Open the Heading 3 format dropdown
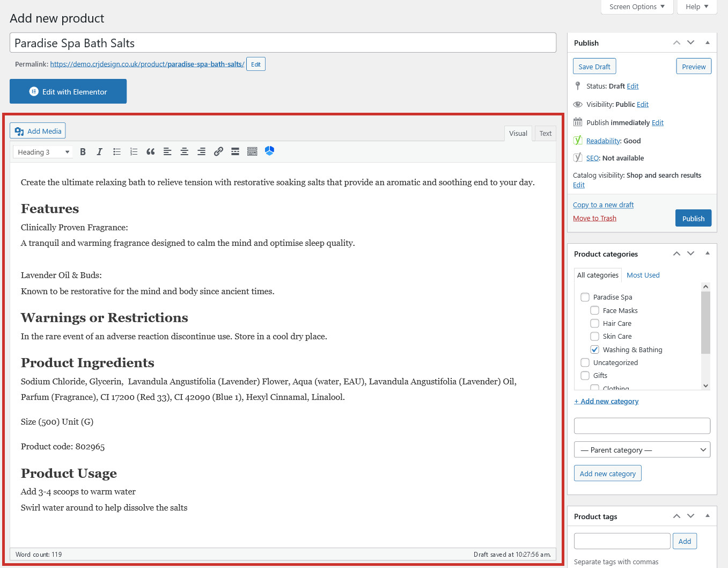728x568 pixels. pos(42,152)
